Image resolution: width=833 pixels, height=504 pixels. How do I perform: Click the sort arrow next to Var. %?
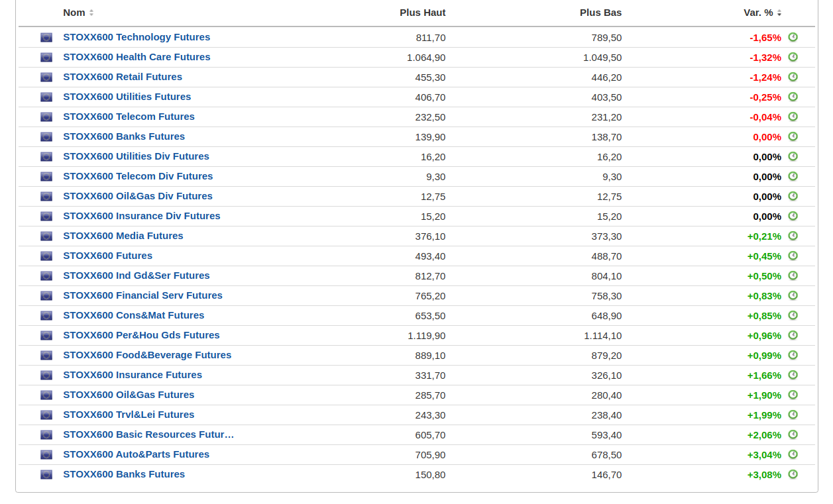pyautogui.click(x=779, y=13)
